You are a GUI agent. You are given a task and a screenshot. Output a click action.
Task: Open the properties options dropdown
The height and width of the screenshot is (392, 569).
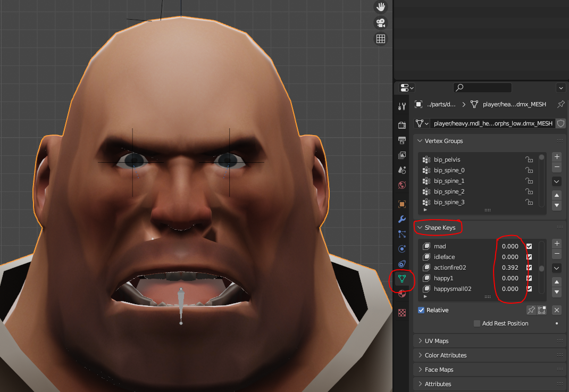(x=560, y=87)
